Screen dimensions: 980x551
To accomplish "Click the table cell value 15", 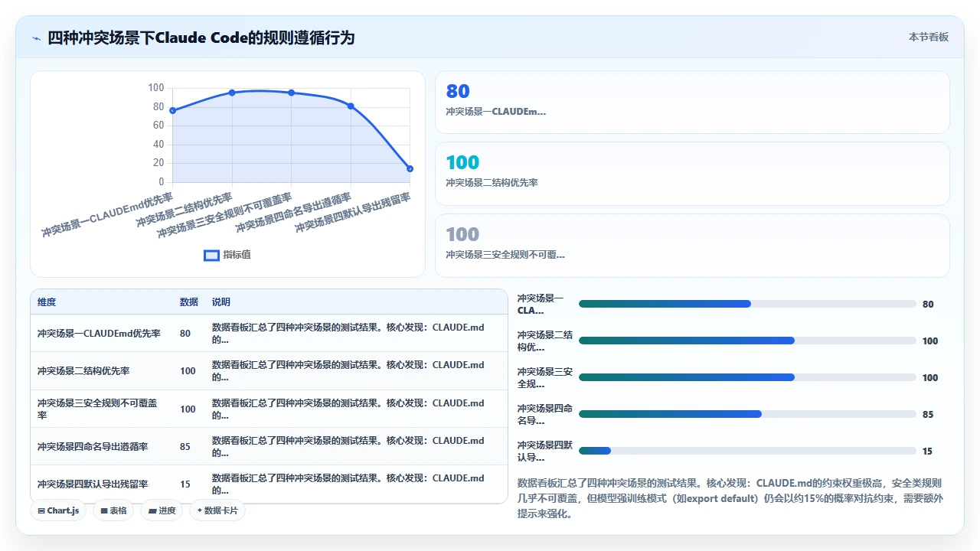I will (x=185, y=484).
